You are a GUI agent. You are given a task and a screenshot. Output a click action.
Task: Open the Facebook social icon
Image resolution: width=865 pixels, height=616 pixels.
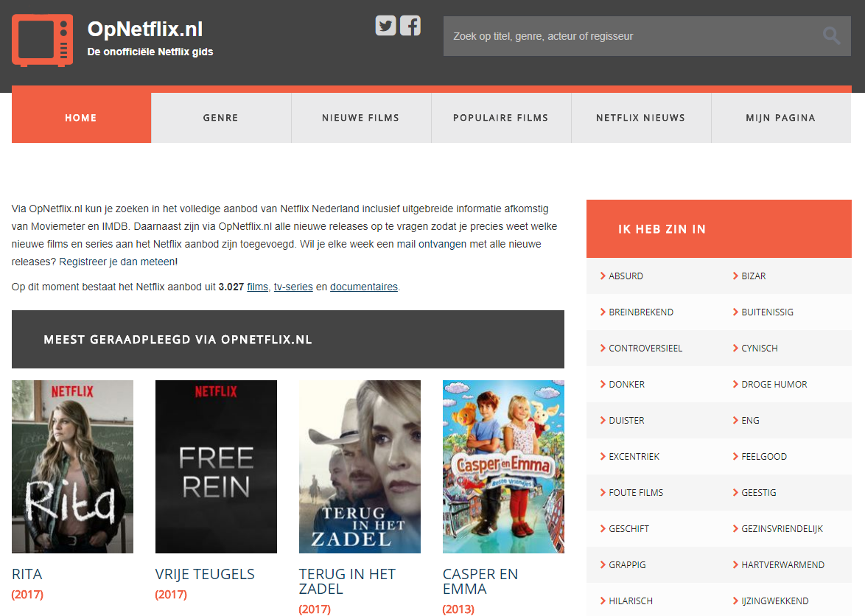(x=410, y=25)
